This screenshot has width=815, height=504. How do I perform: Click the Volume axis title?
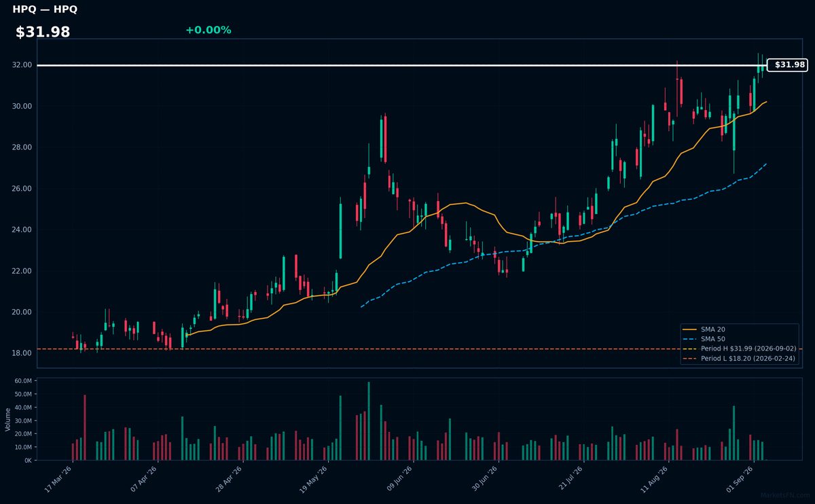coord(8,419)
